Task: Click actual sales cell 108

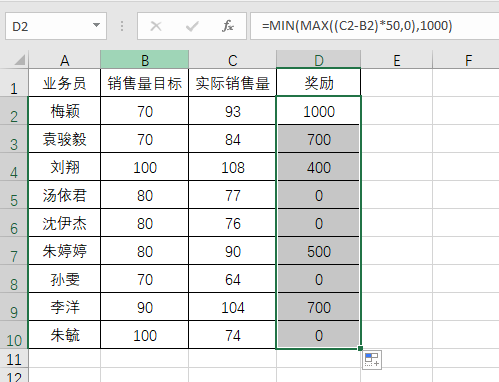Action: (233, 167)
